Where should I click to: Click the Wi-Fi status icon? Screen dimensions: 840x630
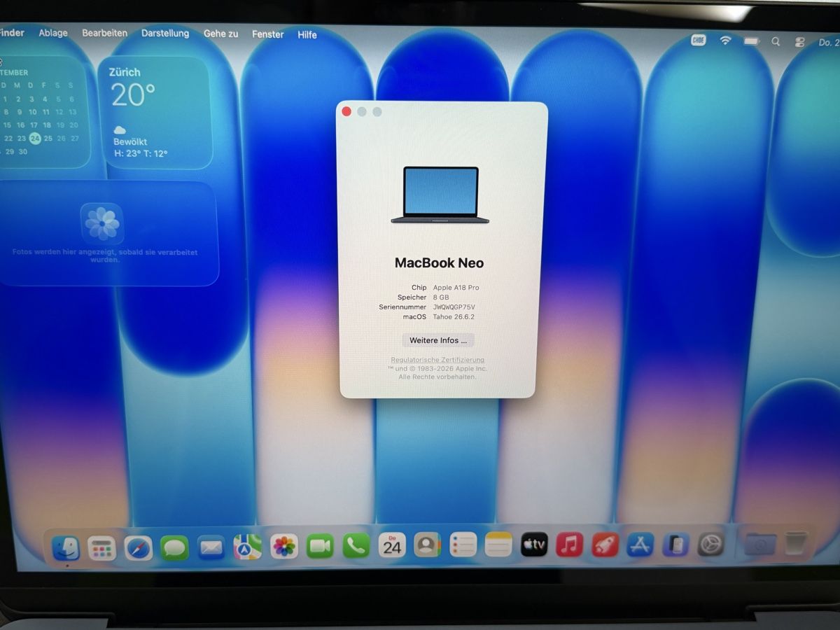click(x=725, y=41)
